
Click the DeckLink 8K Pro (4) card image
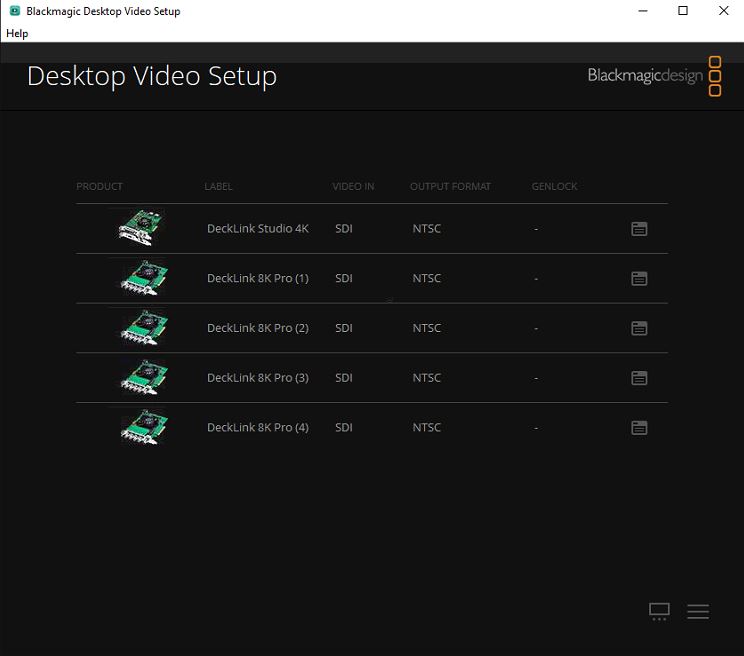[144, 427]
